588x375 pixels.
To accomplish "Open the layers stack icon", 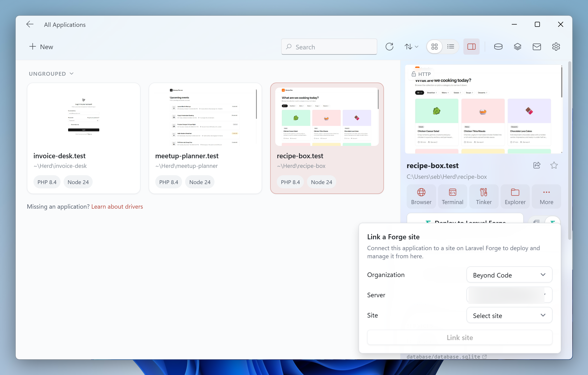I will [x=517, y=47].
